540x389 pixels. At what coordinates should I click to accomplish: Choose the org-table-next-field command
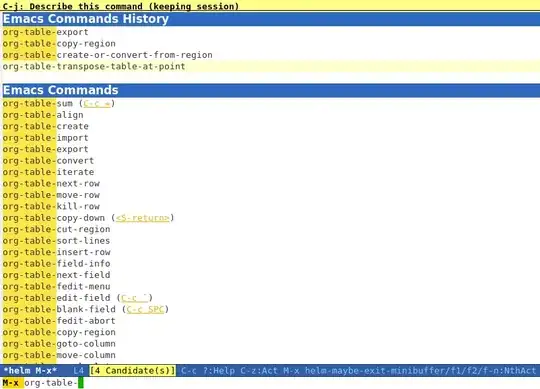[56, 275]
